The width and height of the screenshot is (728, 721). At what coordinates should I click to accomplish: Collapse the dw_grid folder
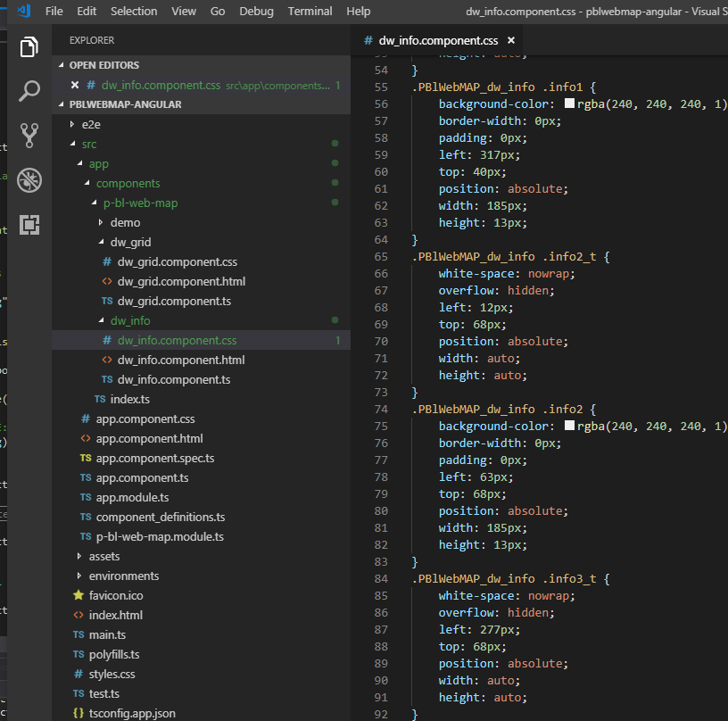(x=102, y=242)
